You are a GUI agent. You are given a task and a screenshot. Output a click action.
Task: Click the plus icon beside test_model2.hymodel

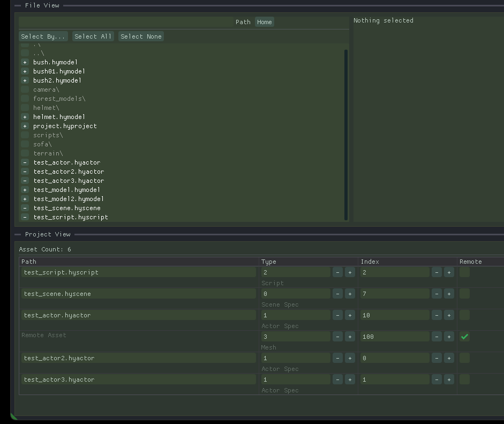click(25, 199)
